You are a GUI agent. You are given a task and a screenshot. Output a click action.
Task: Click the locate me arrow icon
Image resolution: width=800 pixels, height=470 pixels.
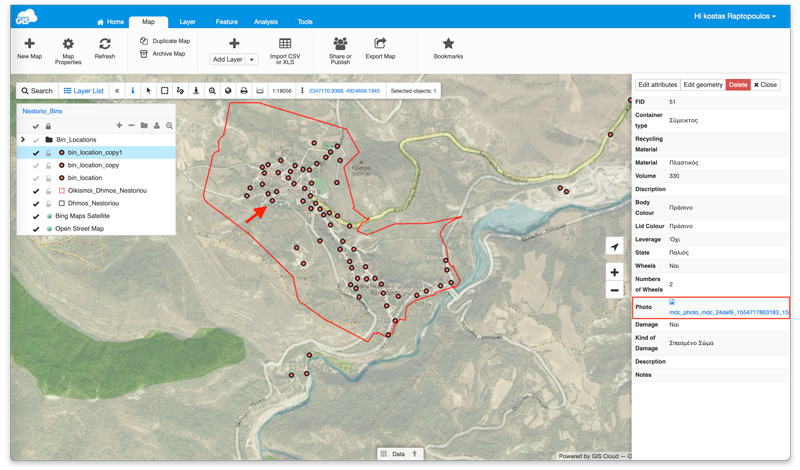[x=614, y=247]
